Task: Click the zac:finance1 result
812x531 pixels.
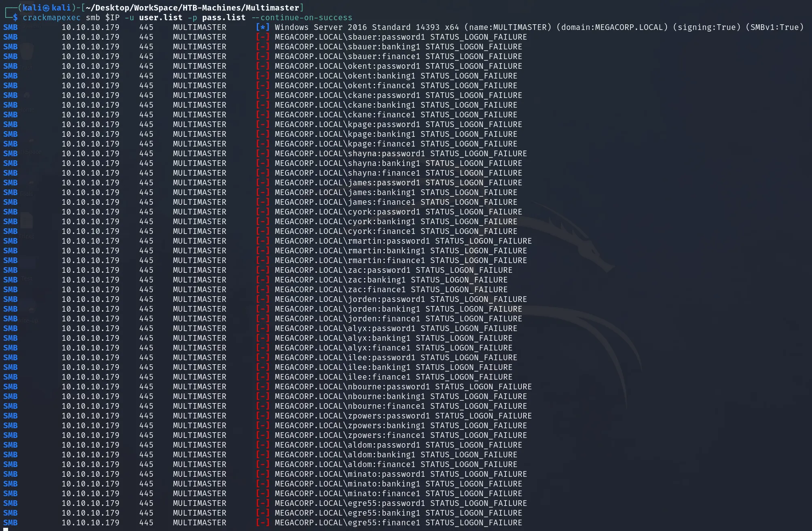Action: point(391,289)
